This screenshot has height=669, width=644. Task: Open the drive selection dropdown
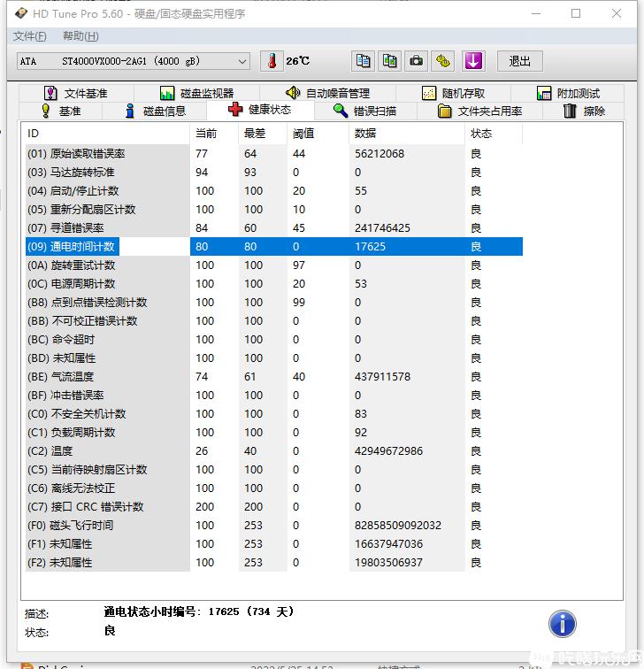(133, 61)
